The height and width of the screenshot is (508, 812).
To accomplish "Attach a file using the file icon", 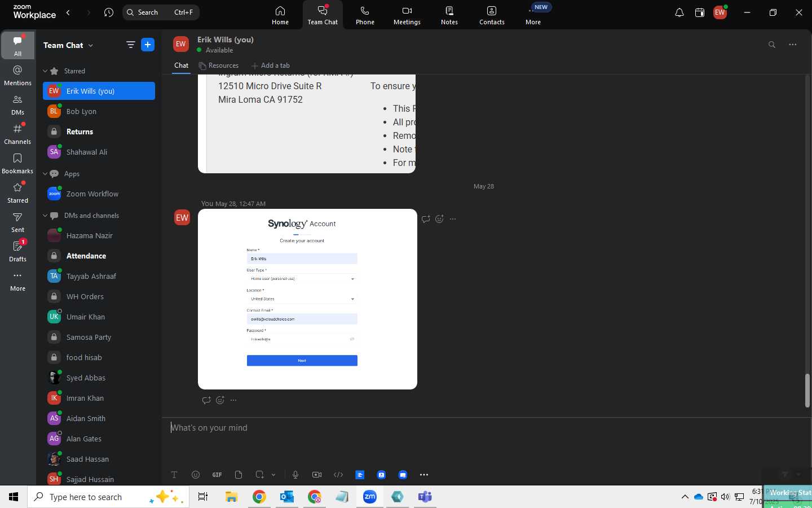I will (x=239, y=475).
